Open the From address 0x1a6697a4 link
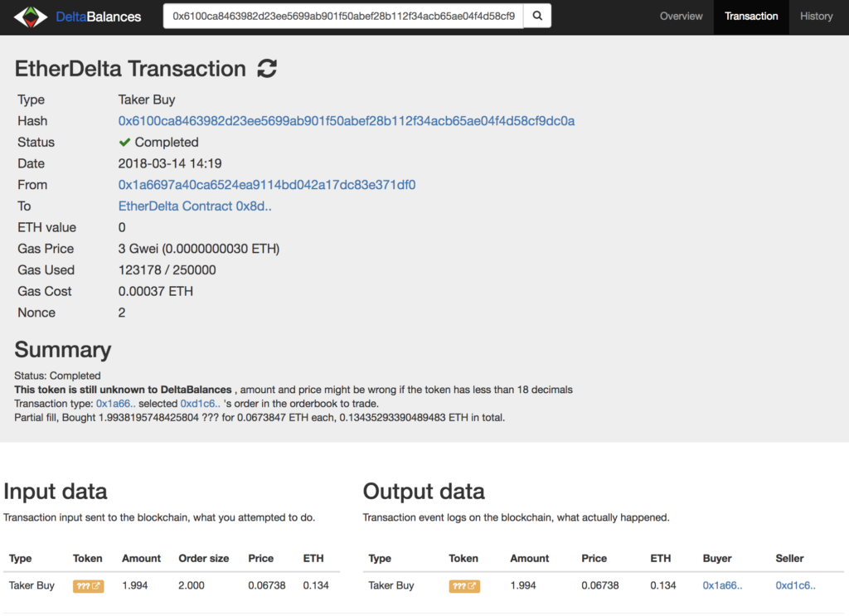The width and height of the screenshot is (849, 616). (x=267, y=185)
